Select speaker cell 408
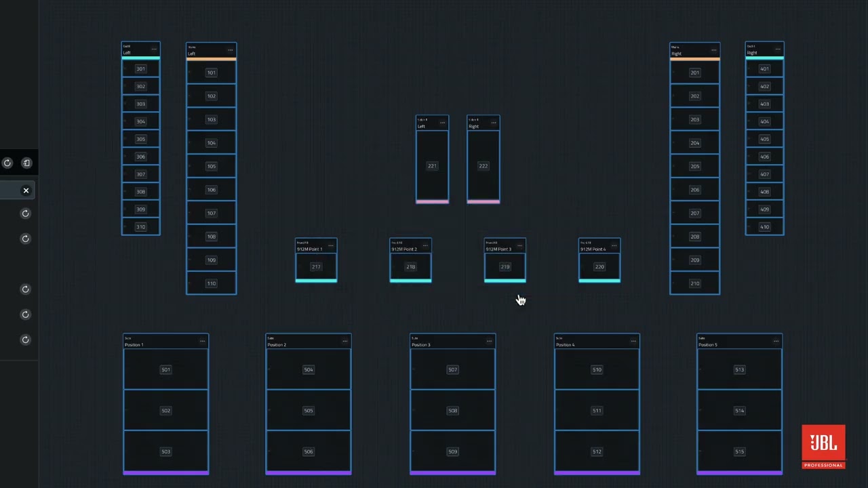This screenshot has height=488, width=868. (764, 192)
